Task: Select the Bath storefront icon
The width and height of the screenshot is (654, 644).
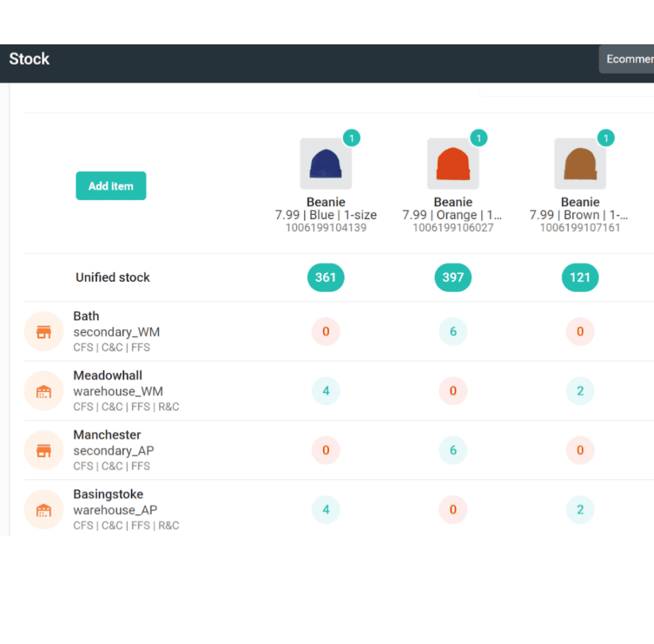Action: [x=44, y=331]
